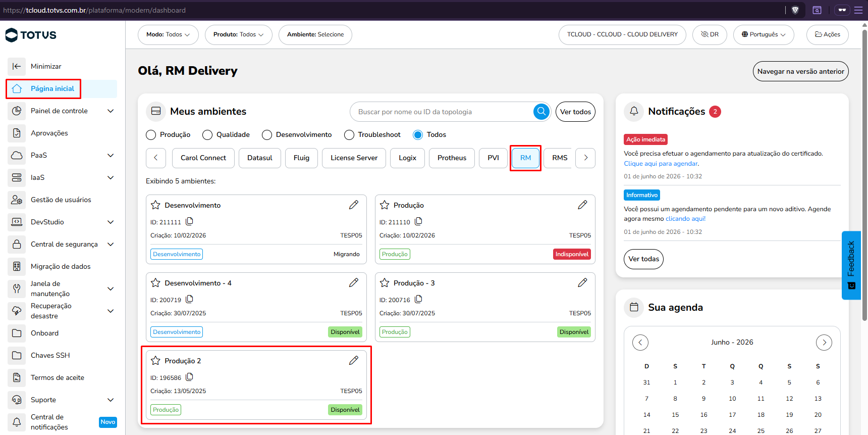868x435 pixels.
Task: Click the browser shield icon in address bar
Action: tap(795, 10)
